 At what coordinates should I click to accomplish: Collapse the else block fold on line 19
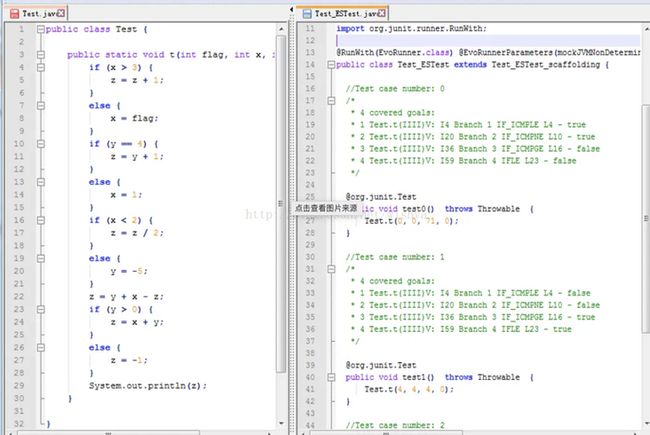pyautogui.click(x=41, y=258)
